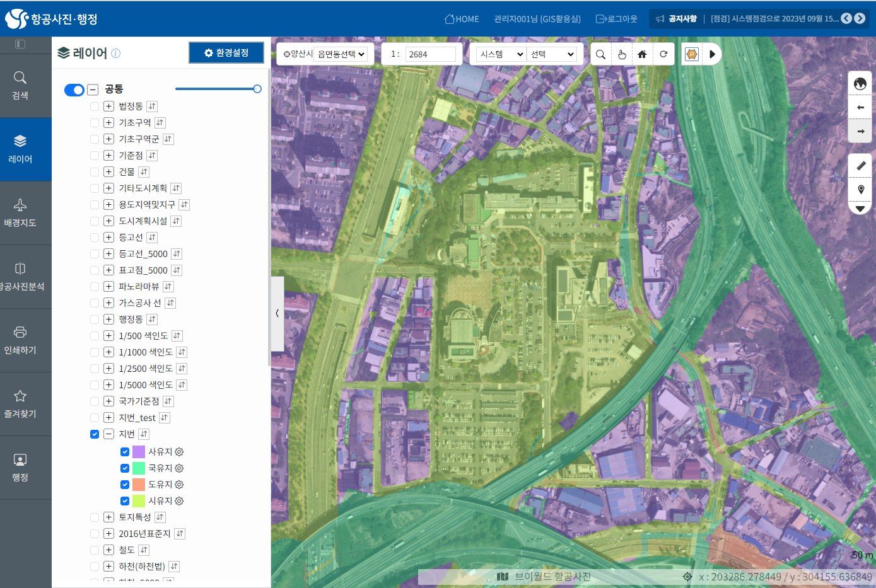The height and width of the screenshot is (588, 876).
Task: Open the 즐겨찾기 sidebar tab
Action: (x=20, y=404)
